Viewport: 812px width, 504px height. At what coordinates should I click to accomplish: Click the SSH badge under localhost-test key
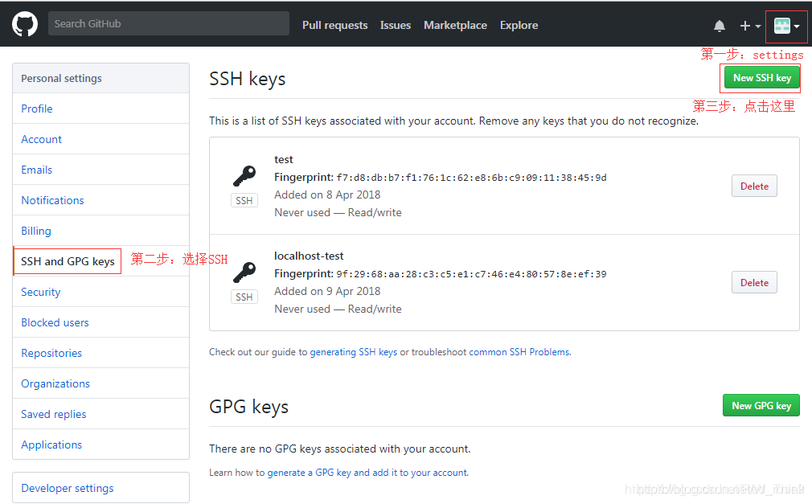pyautogui.click(x=244, y=297)
